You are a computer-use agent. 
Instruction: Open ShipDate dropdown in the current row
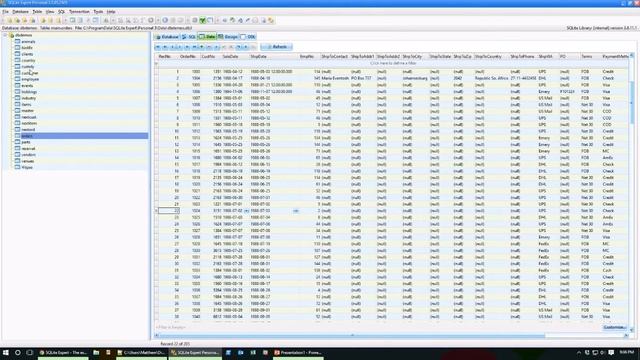[x=296, y=211]
